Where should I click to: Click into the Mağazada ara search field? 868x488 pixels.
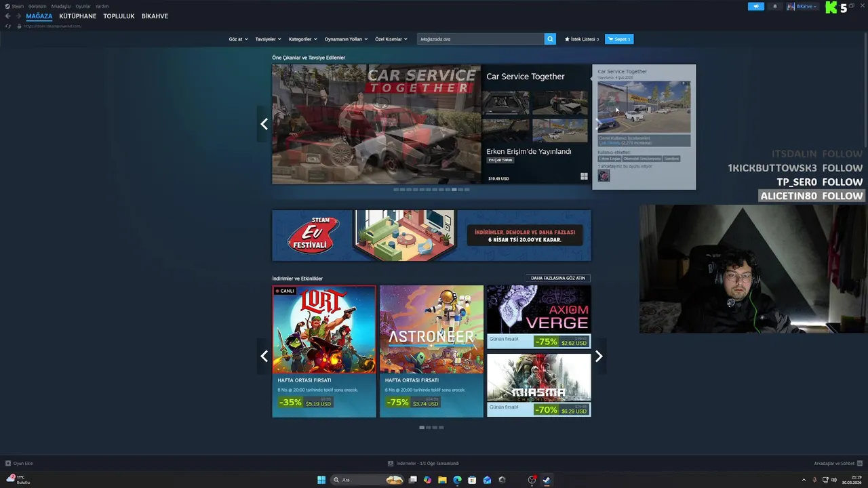tap(481, 39)
